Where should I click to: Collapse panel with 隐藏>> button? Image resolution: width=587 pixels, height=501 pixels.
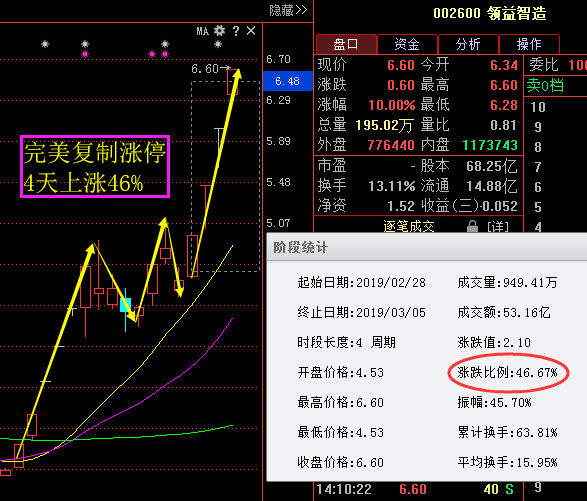point(288,10)
